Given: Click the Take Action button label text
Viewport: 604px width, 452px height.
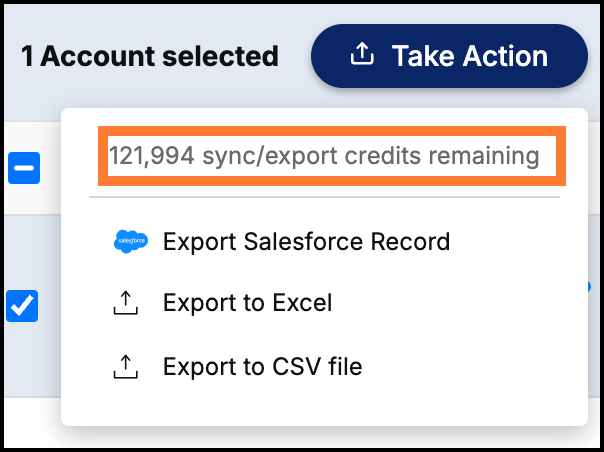Looking at the screenshot, I should tap(470, 56).
